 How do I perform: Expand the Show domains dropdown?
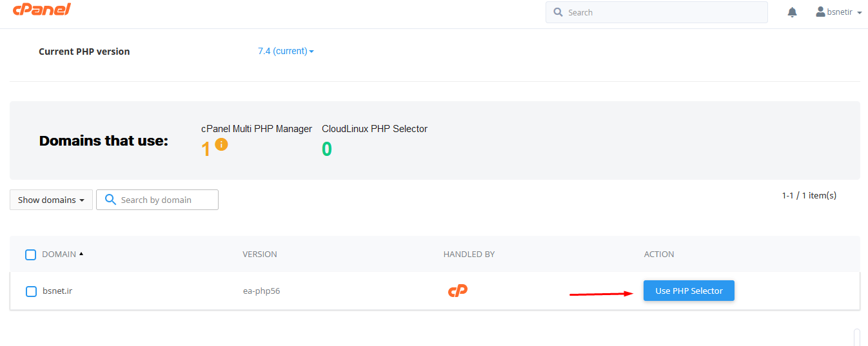pyautogui.click(x=51, y=200)
